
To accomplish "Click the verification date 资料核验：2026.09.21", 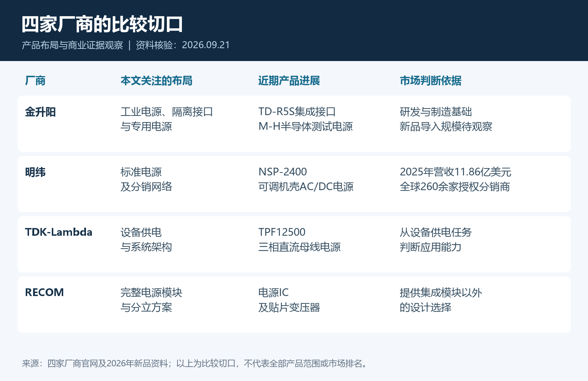I will tap(183, 45).
